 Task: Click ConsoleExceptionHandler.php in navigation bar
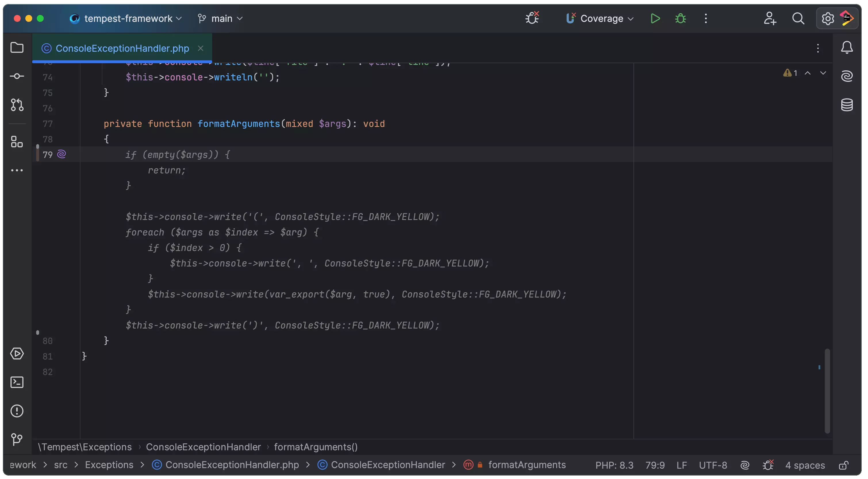pos(225,465)
